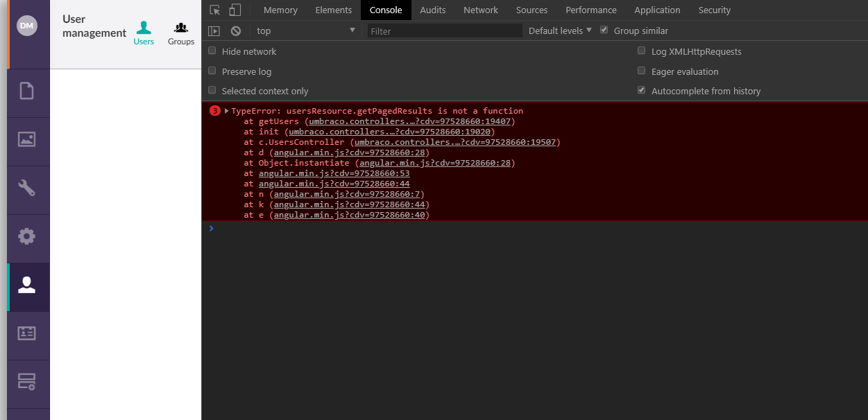
Task: Open the Sources tab in DevTools
Action: (532, 10)
